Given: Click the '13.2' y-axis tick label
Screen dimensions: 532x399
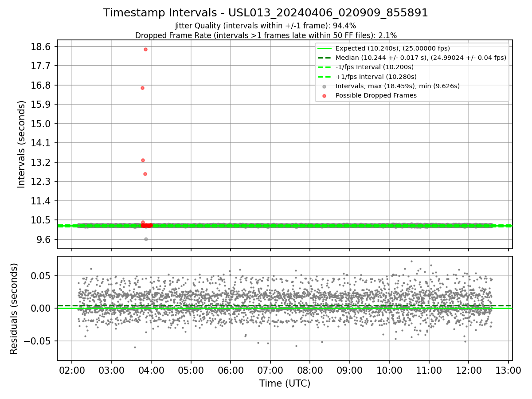Looking at the screenshot, I should point(41,162).
